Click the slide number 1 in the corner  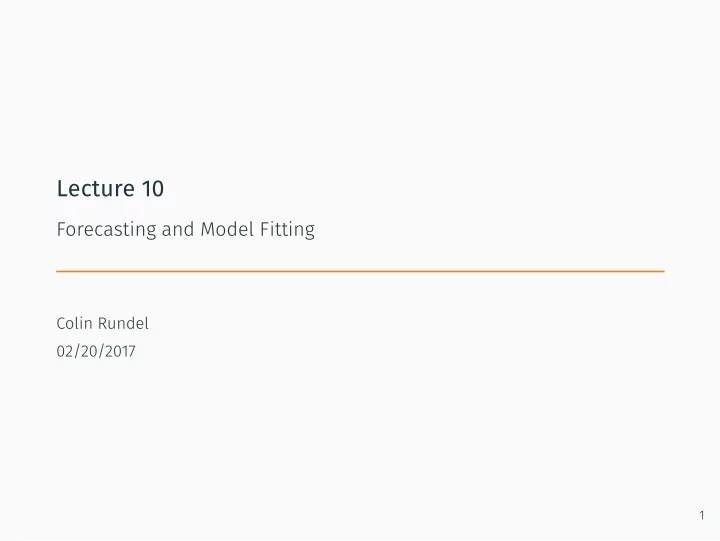click(x=702, y=515)
